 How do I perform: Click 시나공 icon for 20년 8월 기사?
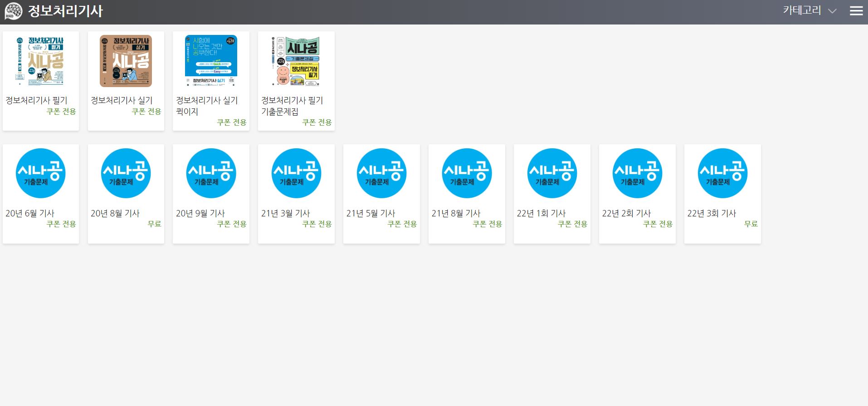pyautogui.click(x=126, y=173)
